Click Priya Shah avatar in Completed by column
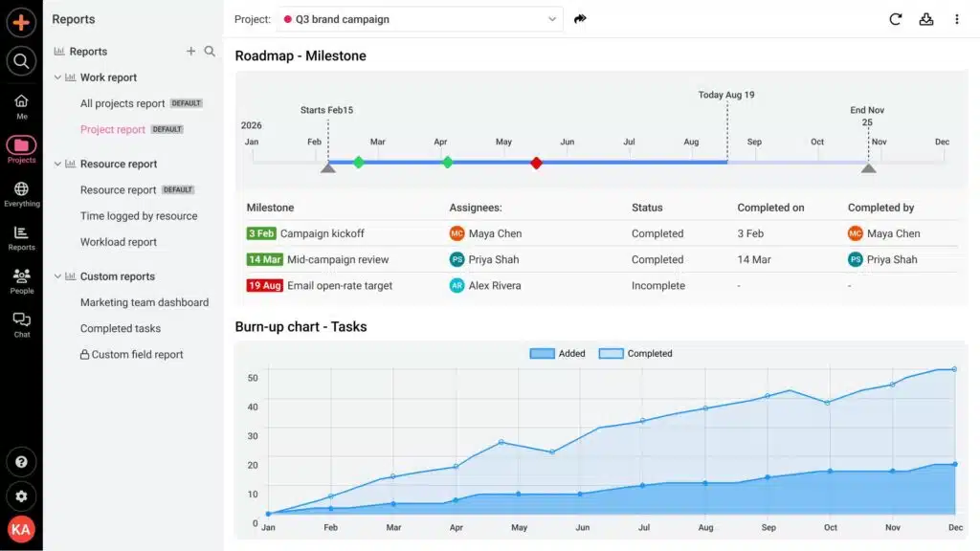Screen dimensions: 980x551 point(855,259)
